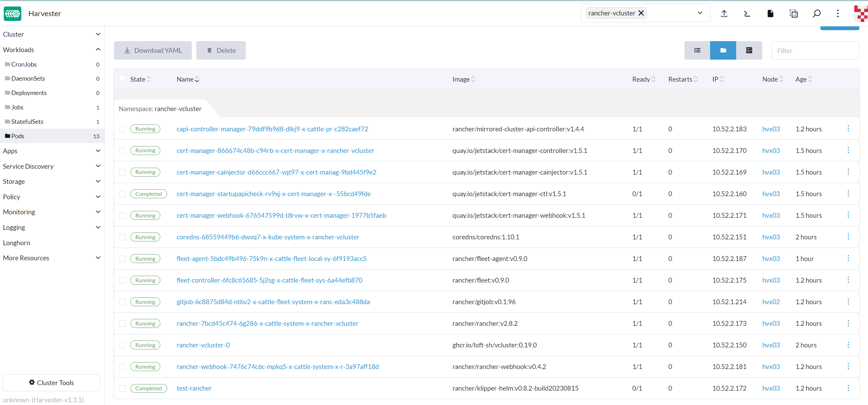Open row actions for gitjob pod

(x=848, y=301)
